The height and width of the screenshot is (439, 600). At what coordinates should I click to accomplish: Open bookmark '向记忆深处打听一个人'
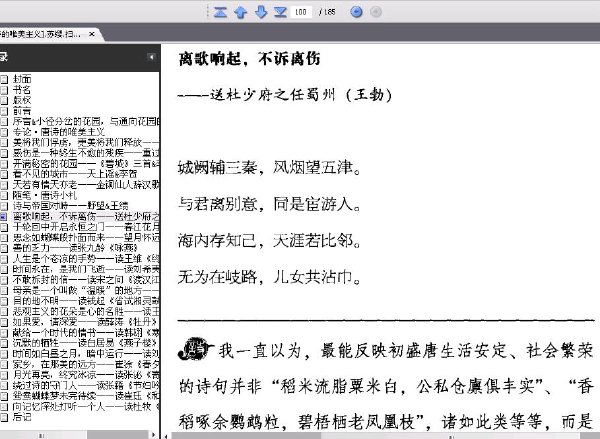tap(86, 406)
